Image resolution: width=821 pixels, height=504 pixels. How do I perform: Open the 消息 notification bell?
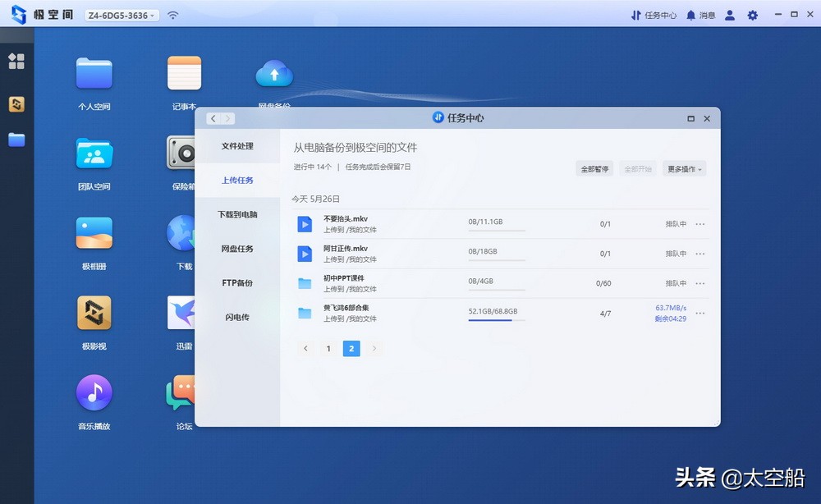(x=700, y=15)
